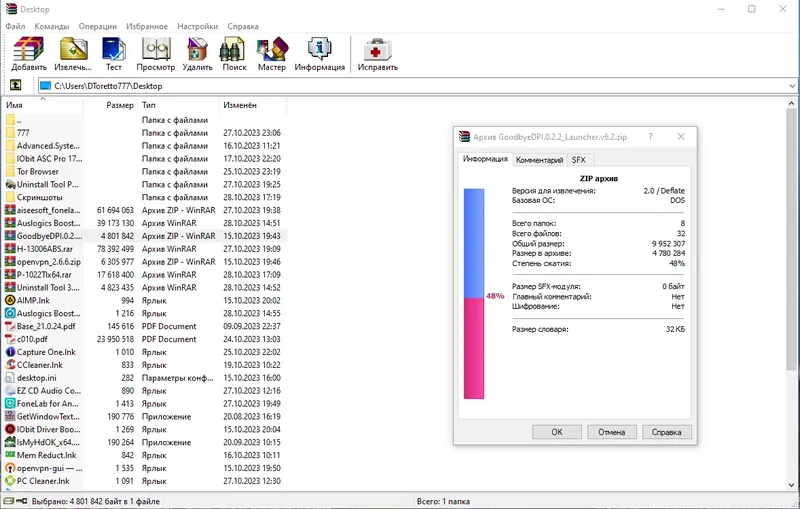
Task: Switch to the SFX tab
Action: [x=579, y=160]
